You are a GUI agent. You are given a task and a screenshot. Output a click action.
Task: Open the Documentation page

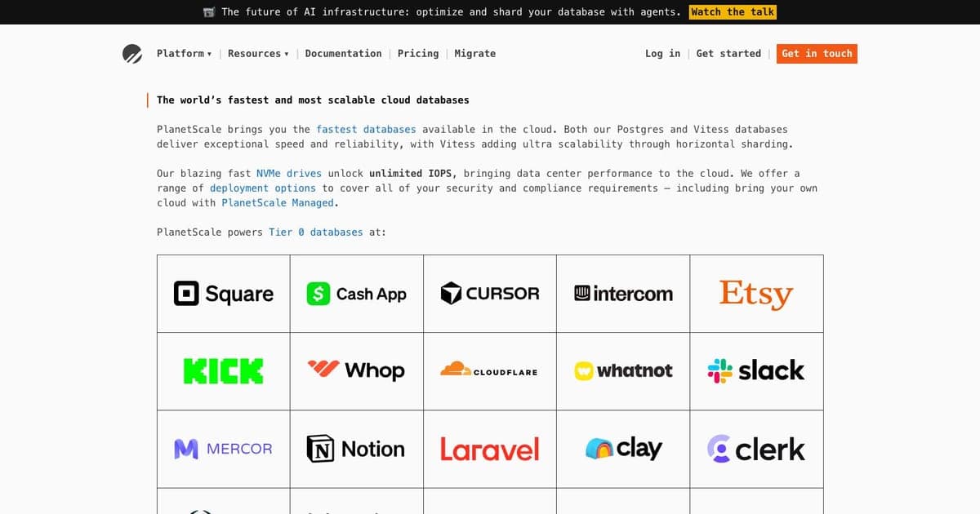pos(343,54)
